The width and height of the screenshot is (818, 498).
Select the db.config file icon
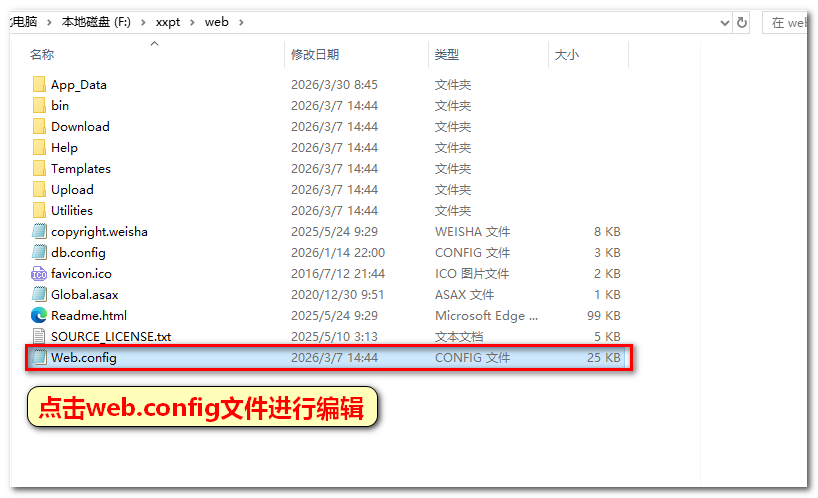point(39,253)
